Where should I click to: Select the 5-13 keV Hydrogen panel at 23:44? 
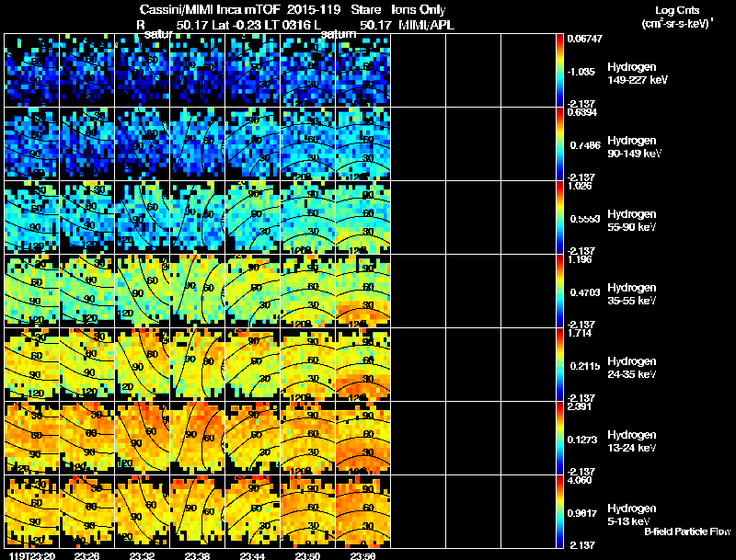click(252, 511)
